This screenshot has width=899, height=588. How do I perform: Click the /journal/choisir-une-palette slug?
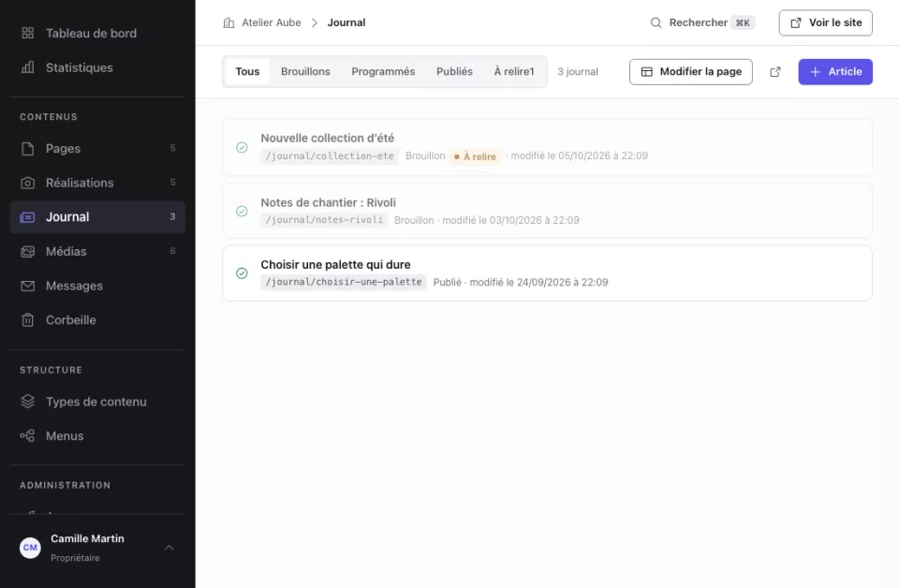tap(344, 282)
